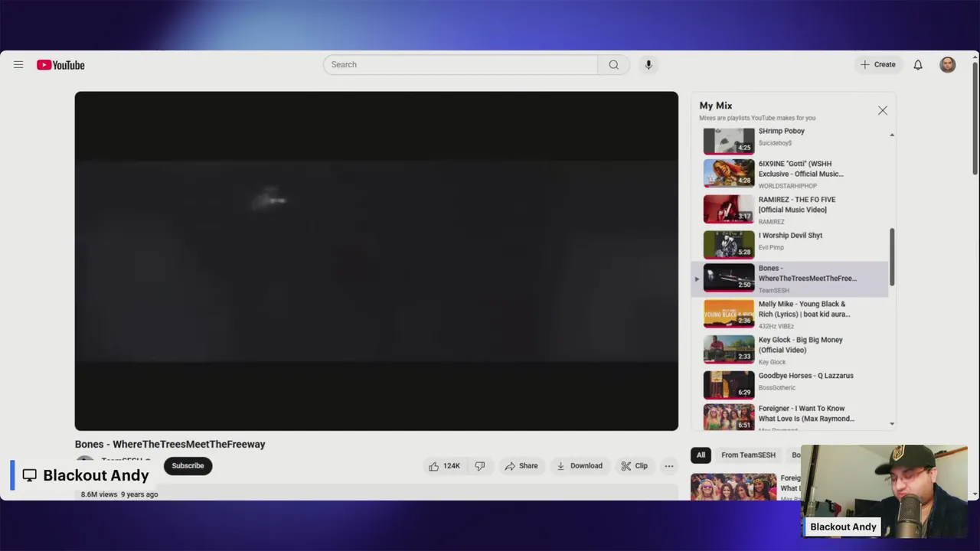Open I Worship Devil Shyt playlist item
Screen dimensions: 980x551
pos(789,245)
